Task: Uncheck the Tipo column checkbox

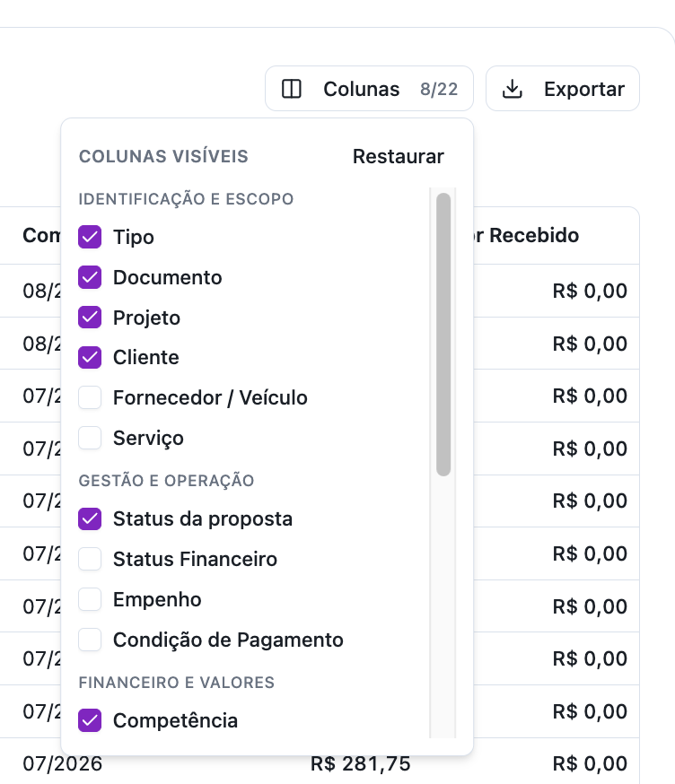Action: pos(90,237)
